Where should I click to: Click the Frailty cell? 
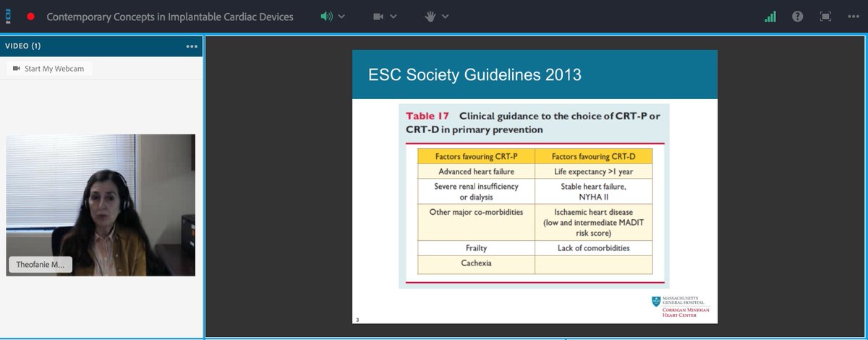tap(475, 248)
